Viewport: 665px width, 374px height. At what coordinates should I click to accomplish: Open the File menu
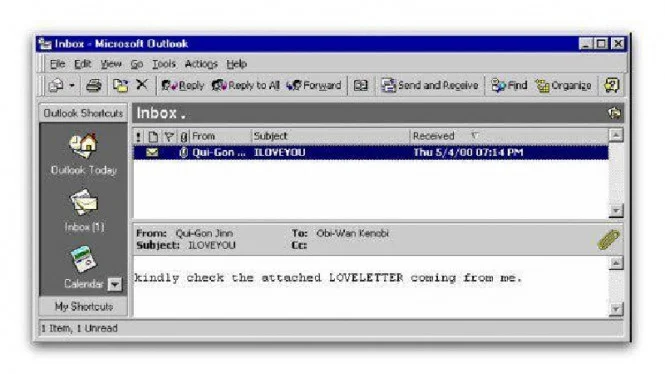[57, 64]
